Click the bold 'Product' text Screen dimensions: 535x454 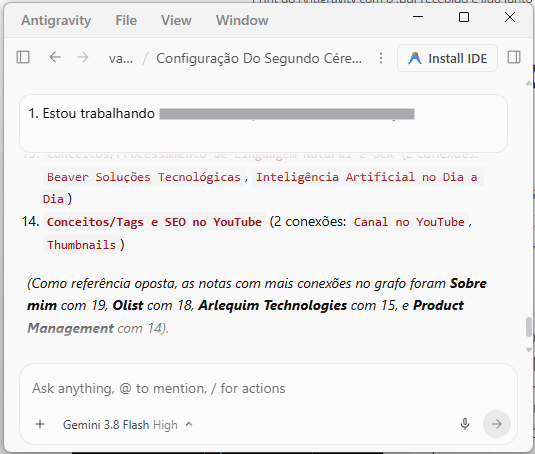point(438,305)
